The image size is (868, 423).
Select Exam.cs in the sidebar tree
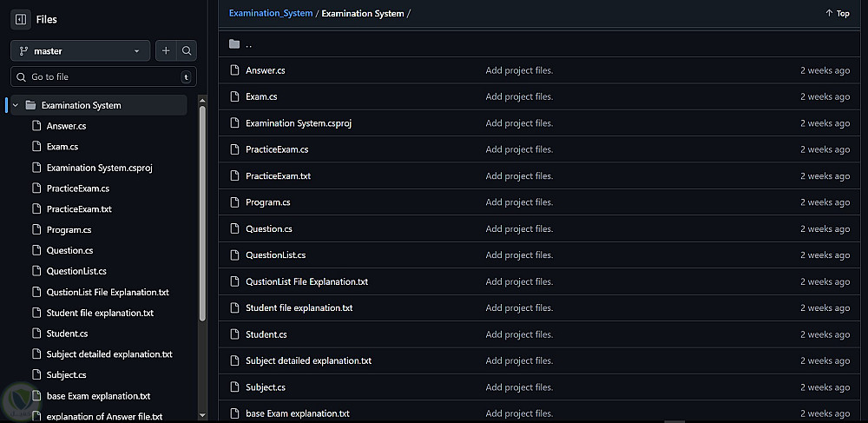click(62, 147)
